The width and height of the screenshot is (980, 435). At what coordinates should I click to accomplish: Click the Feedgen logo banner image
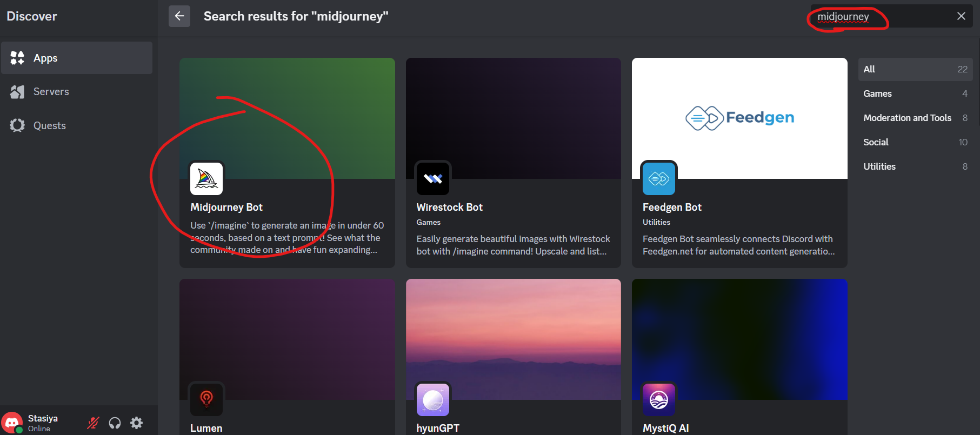[x=739, y=118]
